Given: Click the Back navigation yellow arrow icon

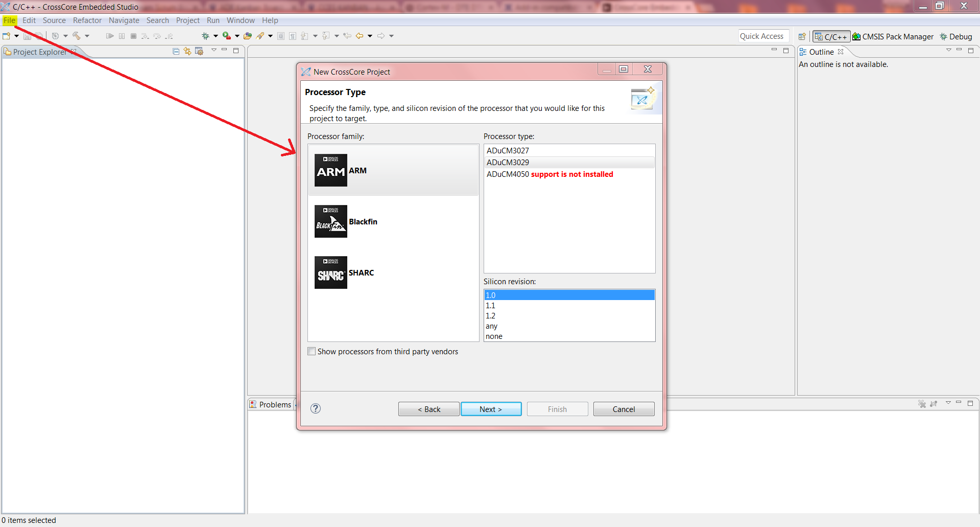Looking at the screenshot, I should pyautogui.click(x=360, y=36).
